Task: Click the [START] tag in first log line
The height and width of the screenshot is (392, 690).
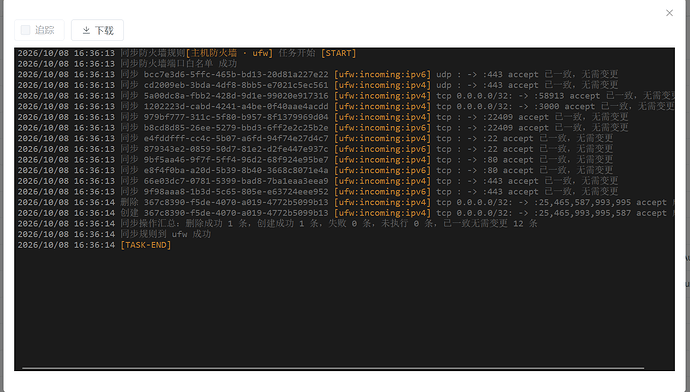Action: pos(338,53)
